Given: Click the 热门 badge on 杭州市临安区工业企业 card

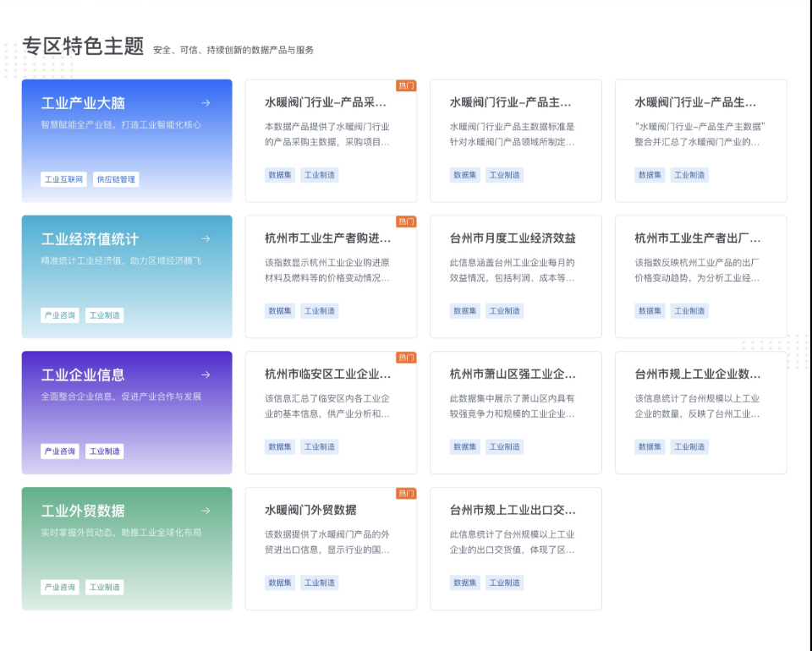Looking at the screenshot, I should click(x=404, y=358).
